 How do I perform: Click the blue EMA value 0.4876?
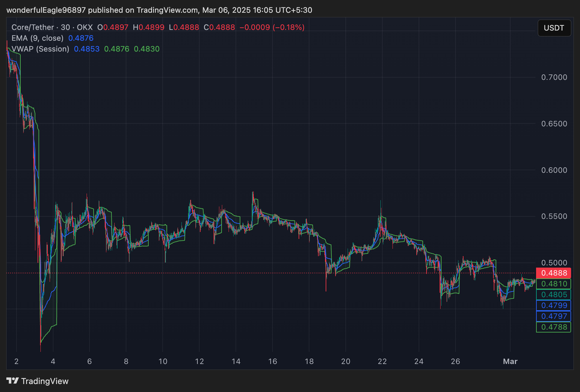(x=81, y=38)
